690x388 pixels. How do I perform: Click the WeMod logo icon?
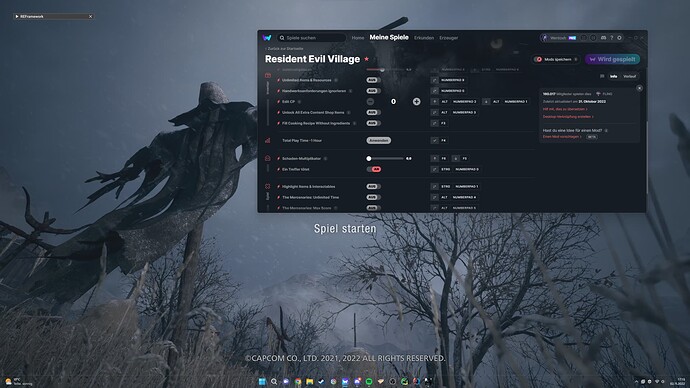[267, 38]
